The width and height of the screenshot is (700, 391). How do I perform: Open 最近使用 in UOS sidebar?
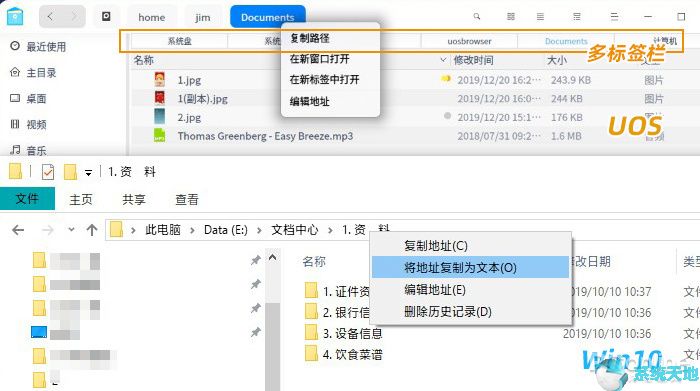pos(38,46)
